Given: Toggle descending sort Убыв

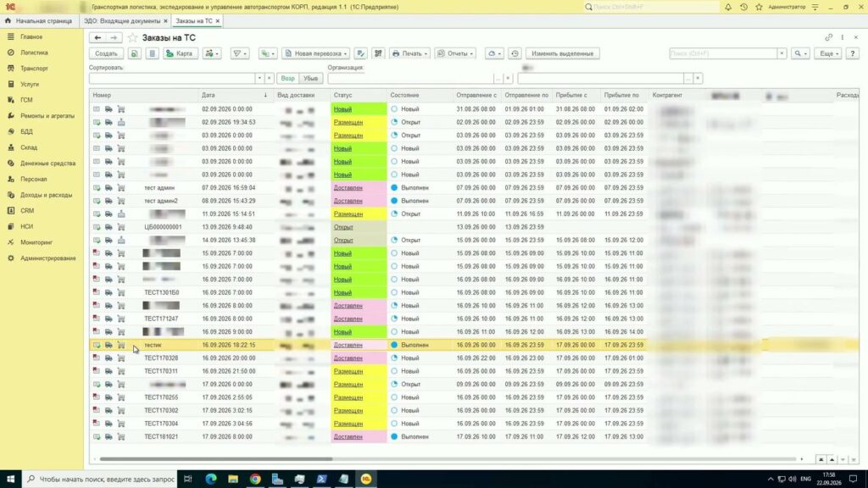Looking at the screenshot, I should coord(310,79).
